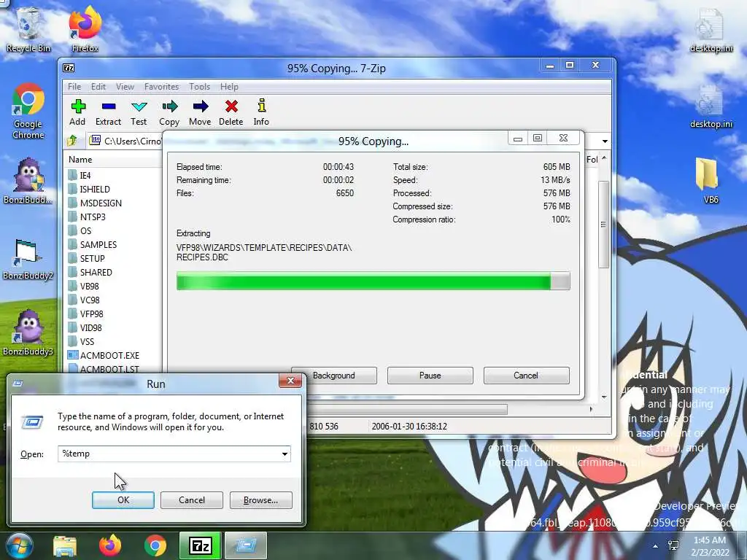Click the Info toolbar icon
The width and height of the screenshot is (747, 560).
261,112
